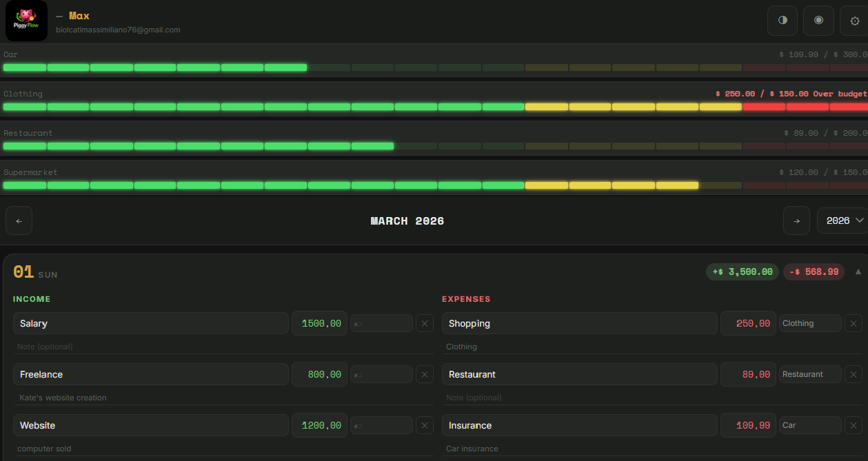Remove the Insurance expense entry
868x461 pixels.
(x=854, y=425)
